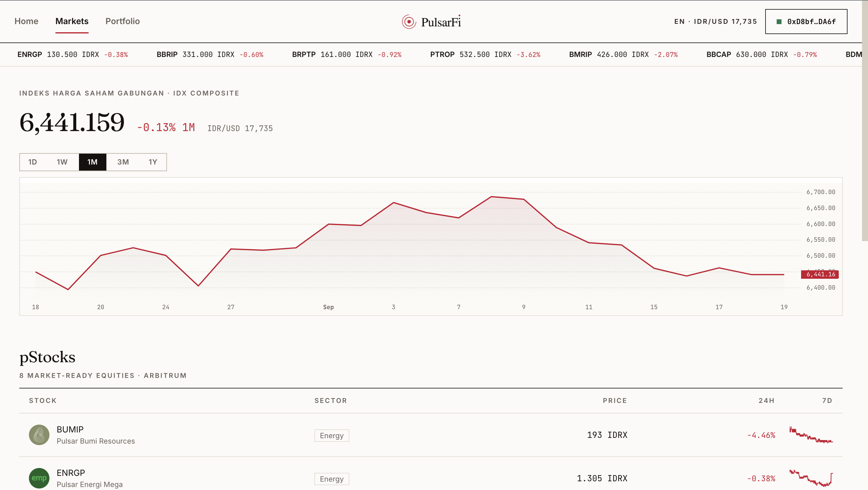Click PTROP ticker in the price strip

coord(485,55)
